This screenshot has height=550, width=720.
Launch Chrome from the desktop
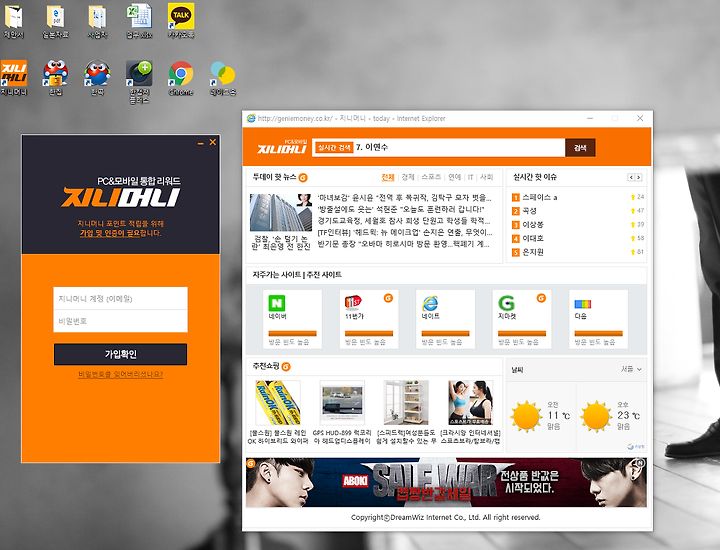[x=181, y=78]
